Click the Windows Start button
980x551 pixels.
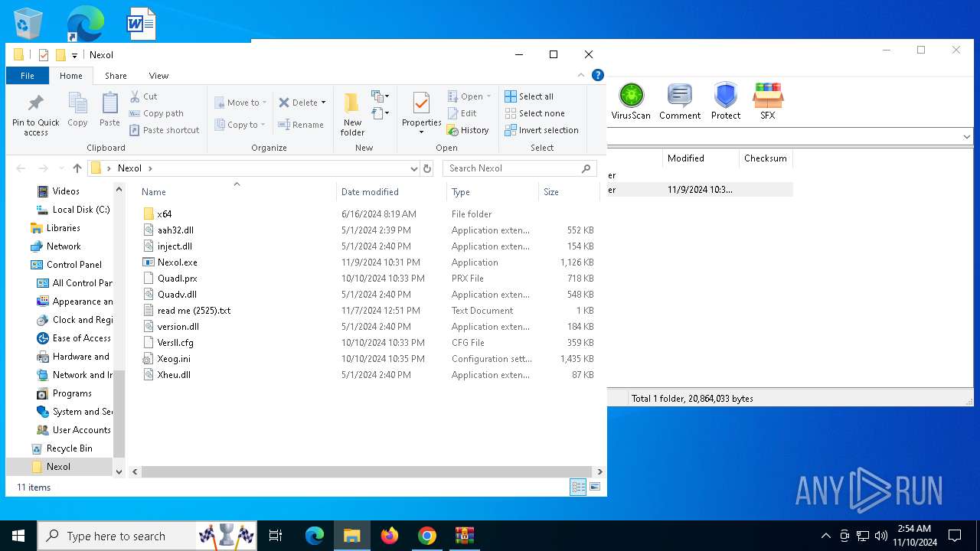[x=18, y=536]
